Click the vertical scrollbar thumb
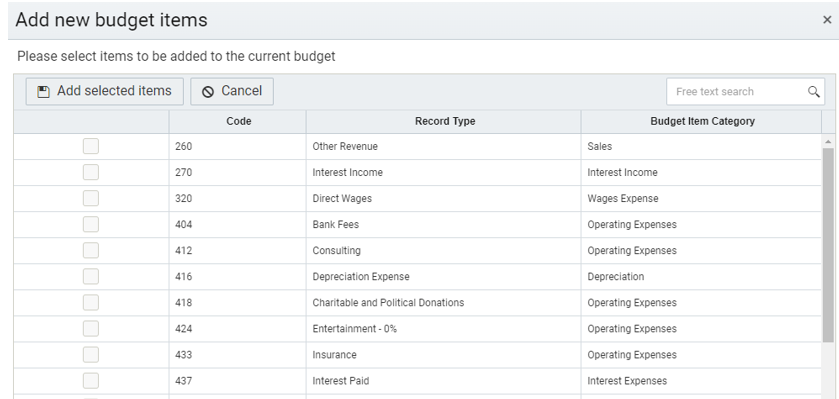The width and height of the screenshot is (839, 399). coord(828,245)
